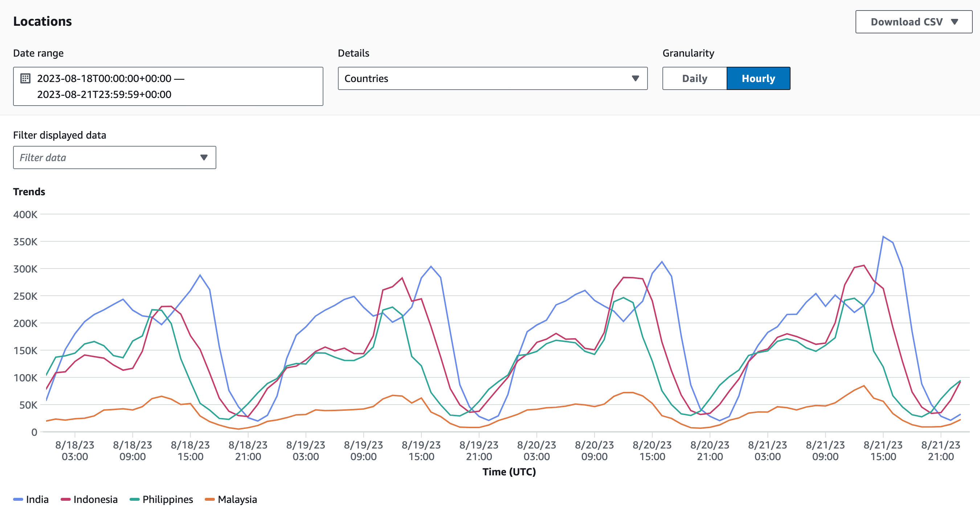Click the Countries dropdown arrow icon
This screenshot has height=516, width=980.
[635, 78]
